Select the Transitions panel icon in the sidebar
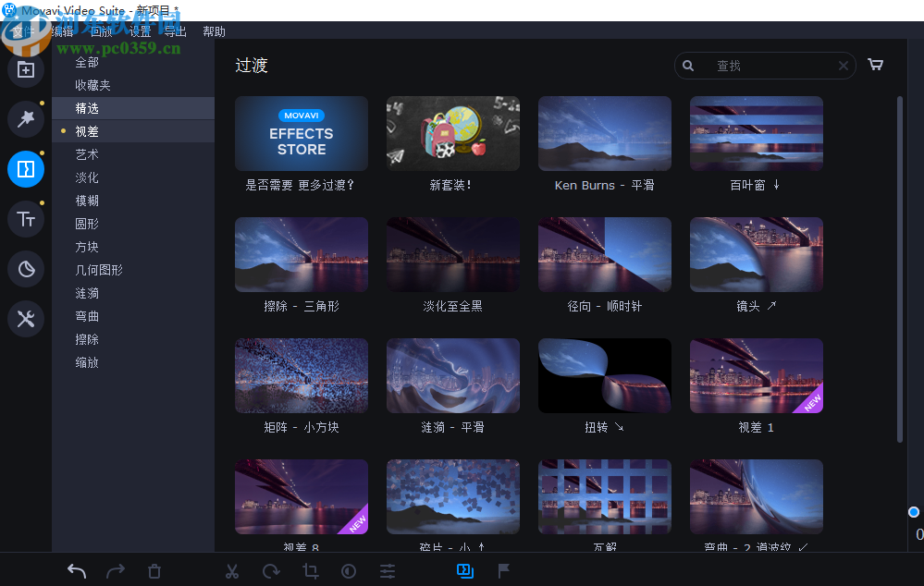The image size is (924, 586). (x=25, y=169)
